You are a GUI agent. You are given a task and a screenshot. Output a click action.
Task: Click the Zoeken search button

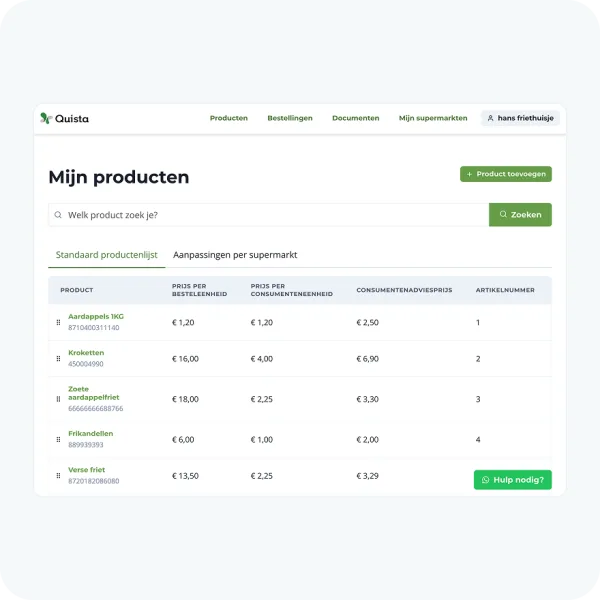[x=520, y=215]
